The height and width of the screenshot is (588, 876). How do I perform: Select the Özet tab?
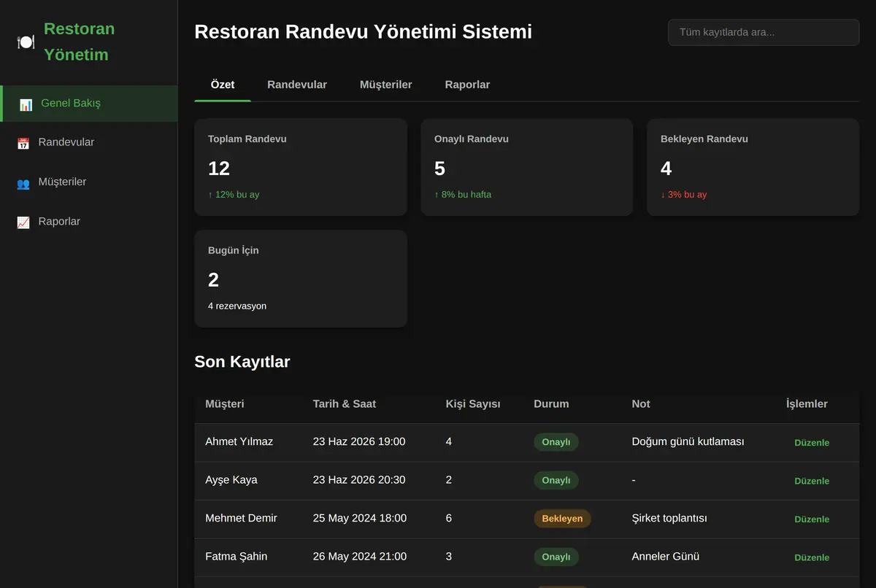[223, 85]
